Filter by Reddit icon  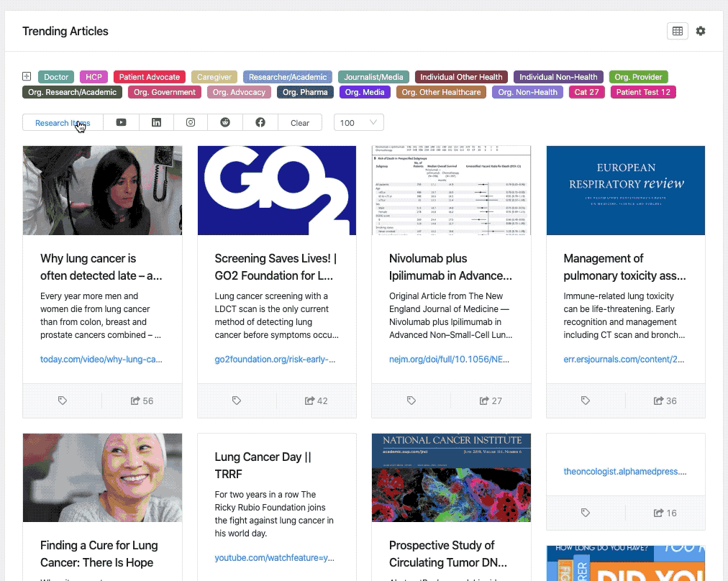click(x=225, y=122)
